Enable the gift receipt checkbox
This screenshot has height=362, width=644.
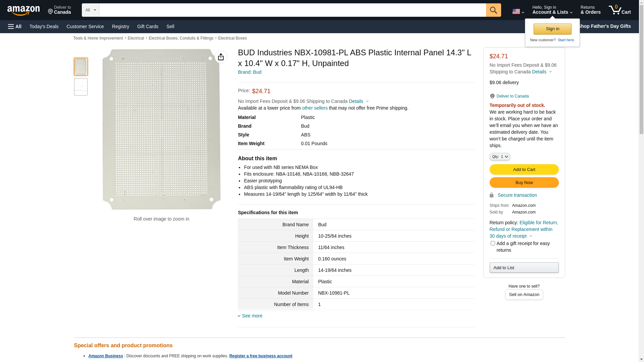[x=492, y=243]
